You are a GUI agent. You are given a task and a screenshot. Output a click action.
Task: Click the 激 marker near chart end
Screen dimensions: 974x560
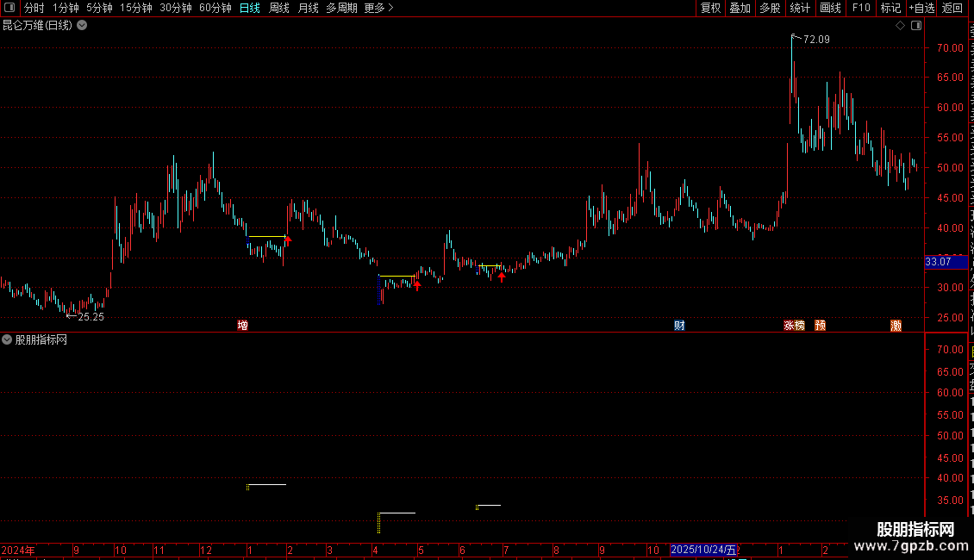click(x=896, y=326)
